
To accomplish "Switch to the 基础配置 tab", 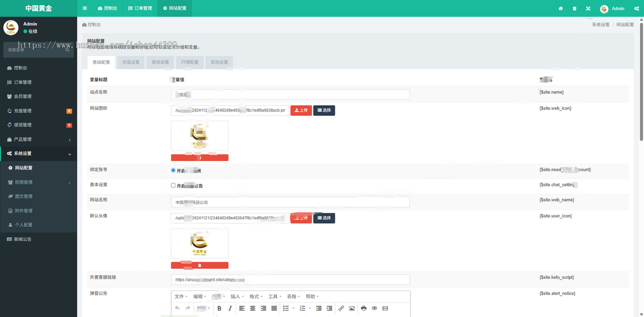I will coord(101,62).
